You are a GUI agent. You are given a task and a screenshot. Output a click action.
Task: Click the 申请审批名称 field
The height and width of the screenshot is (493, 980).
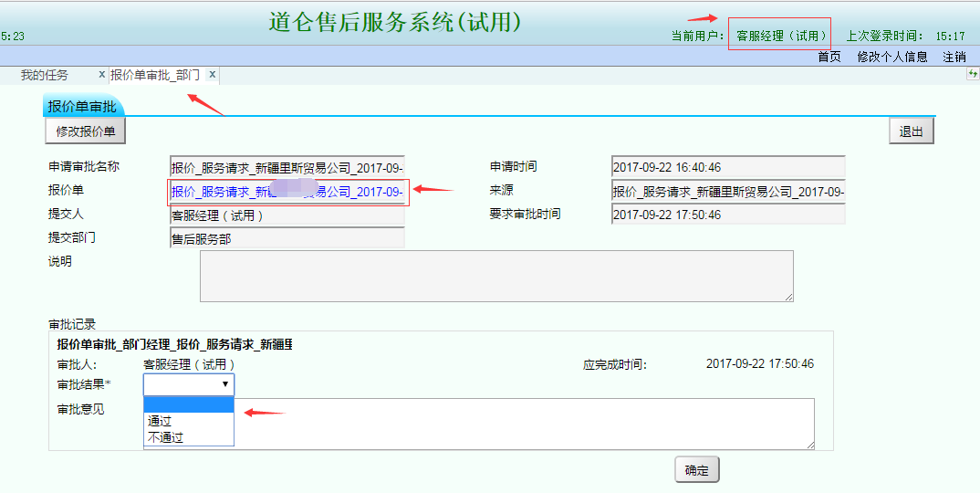tap(287, 167)
